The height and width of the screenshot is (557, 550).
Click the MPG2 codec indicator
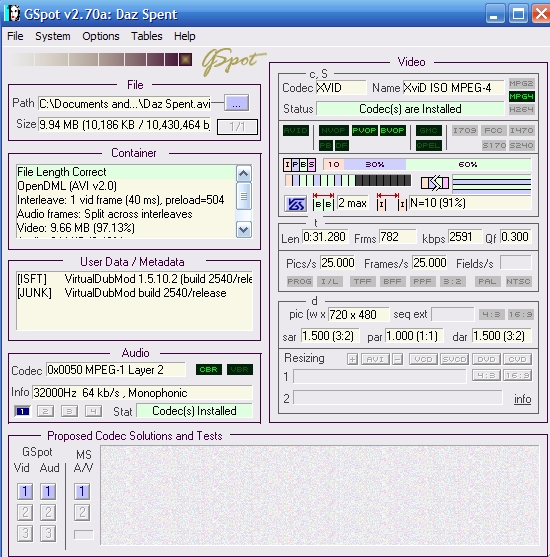point(521,83)
